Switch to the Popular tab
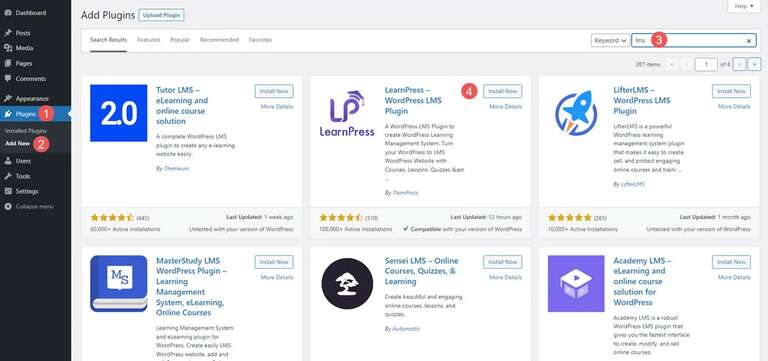 tap(180, 40)
